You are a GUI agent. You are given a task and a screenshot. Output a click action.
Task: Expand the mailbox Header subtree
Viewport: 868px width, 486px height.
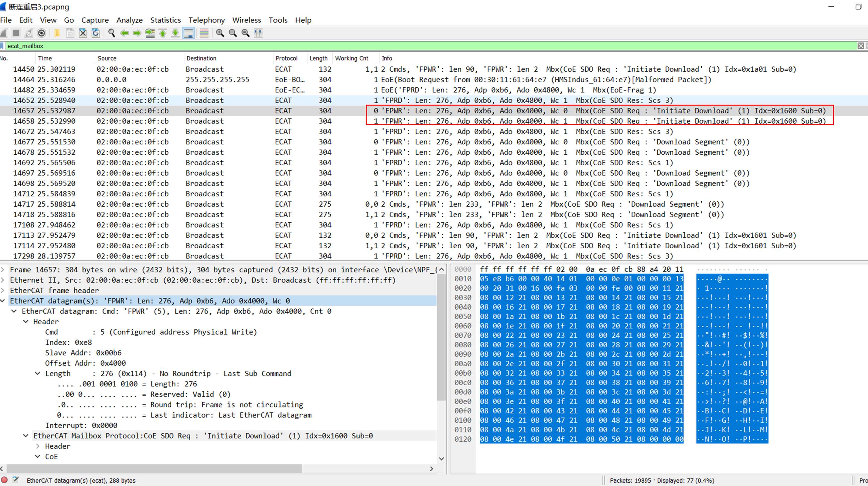tap(38, 446)
